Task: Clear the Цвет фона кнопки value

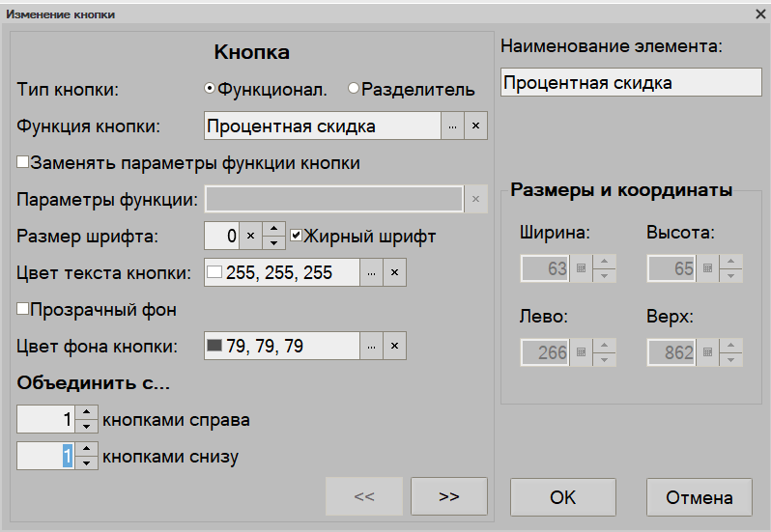Action: point(394,346)
